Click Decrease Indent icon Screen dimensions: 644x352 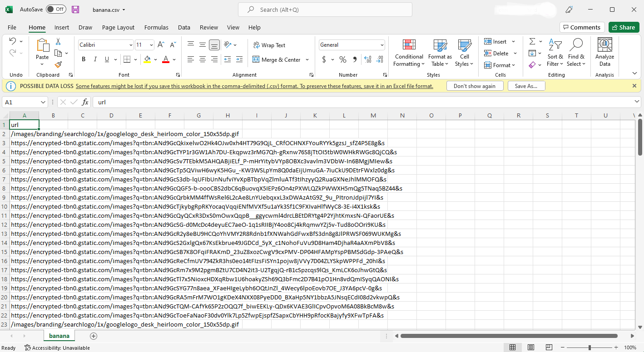click(x=228, y=59)
